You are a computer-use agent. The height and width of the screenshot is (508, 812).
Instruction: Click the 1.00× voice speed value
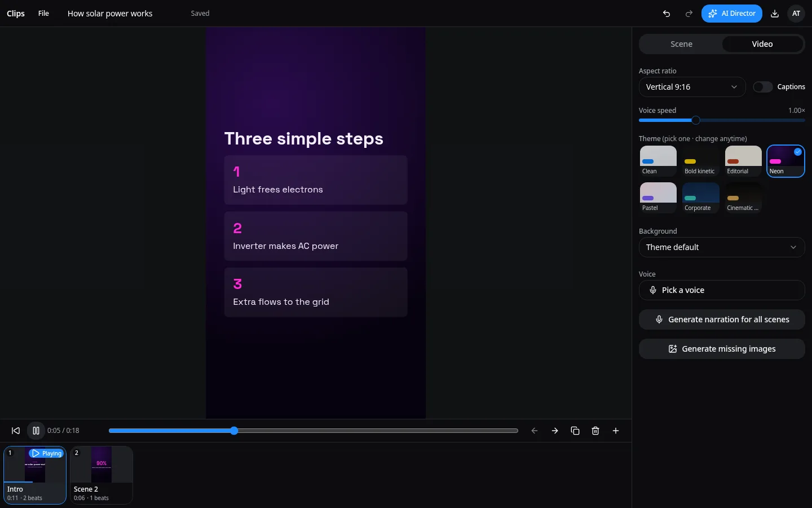[796, 111]
